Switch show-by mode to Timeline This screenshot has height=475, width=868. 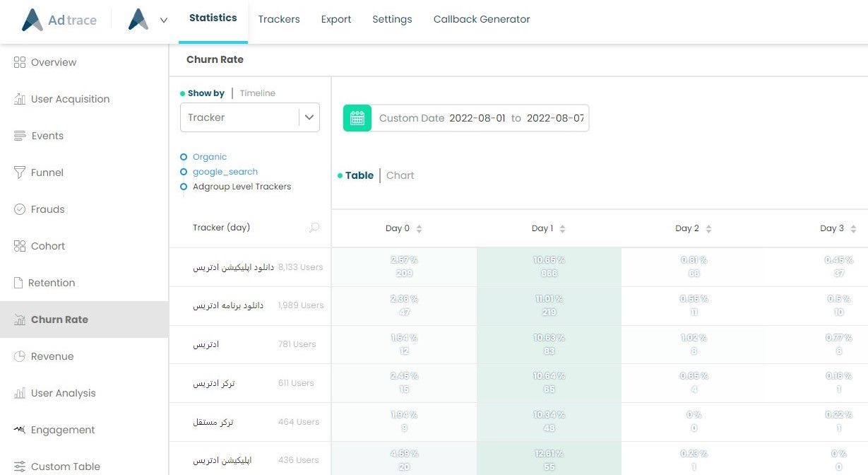(257, 93)
